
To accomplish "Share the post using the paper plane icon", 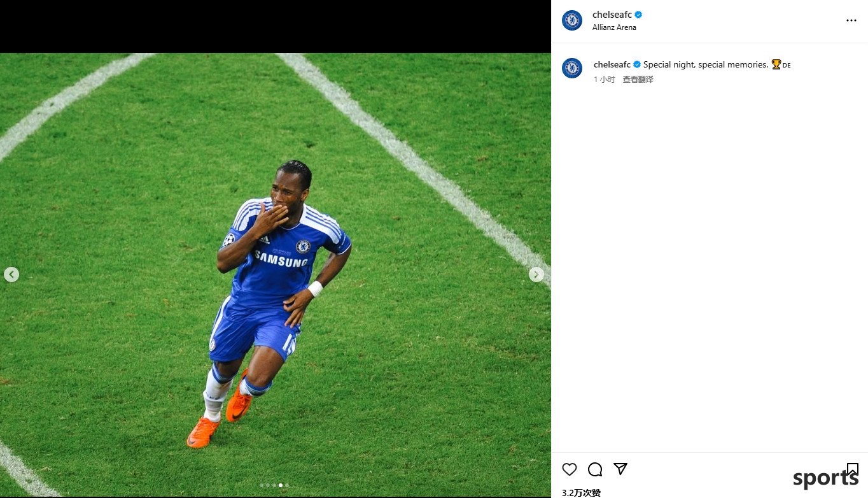I will pyautogui.click(x=620, y=469).
